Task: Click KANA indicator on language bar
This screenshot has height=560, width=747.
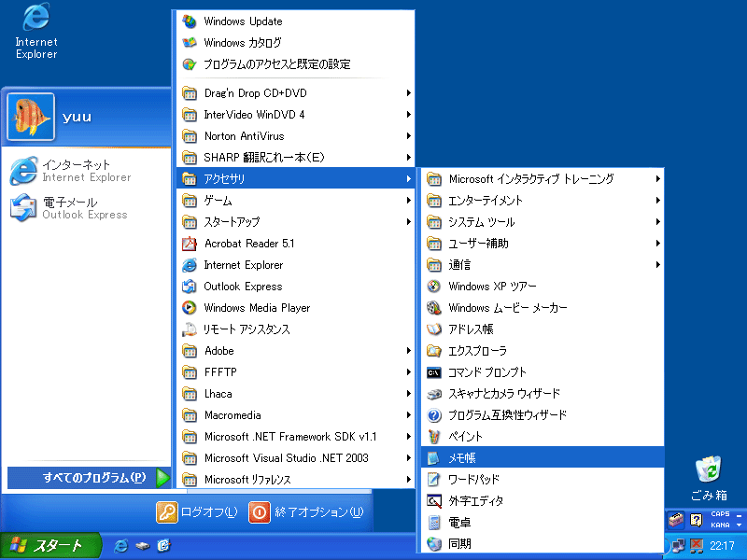Action: 720,525
